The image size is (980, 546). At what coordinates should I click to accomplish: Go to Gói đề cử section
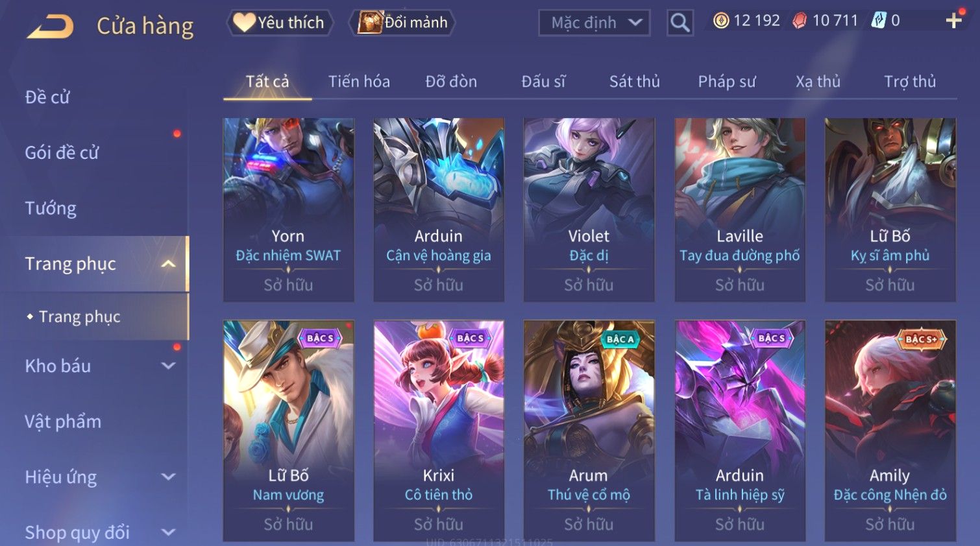62,153
